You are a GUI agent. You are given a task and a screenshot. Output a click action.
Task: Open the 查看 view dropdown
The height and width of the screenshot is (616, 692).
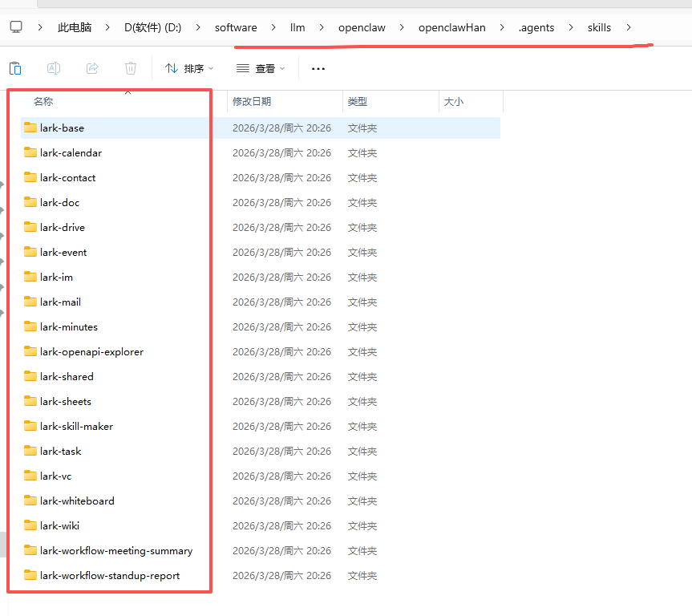[x=260, y=69]
